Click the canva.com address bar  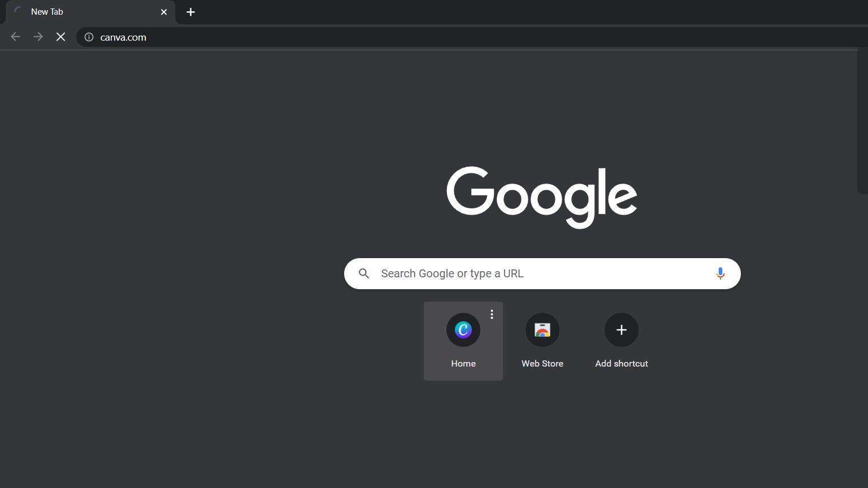[452, 37]
